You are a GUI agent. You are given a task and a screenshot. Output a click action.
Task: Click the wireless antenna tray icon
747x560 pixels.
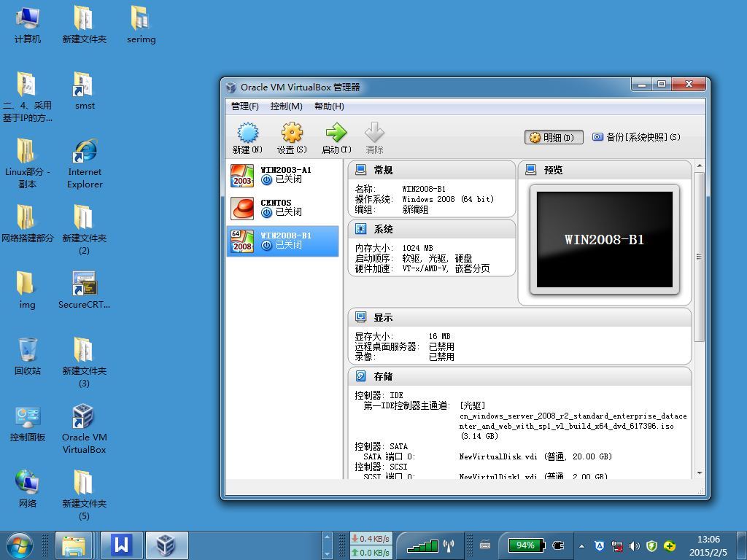pyautogui.click(x=449, y=545)
